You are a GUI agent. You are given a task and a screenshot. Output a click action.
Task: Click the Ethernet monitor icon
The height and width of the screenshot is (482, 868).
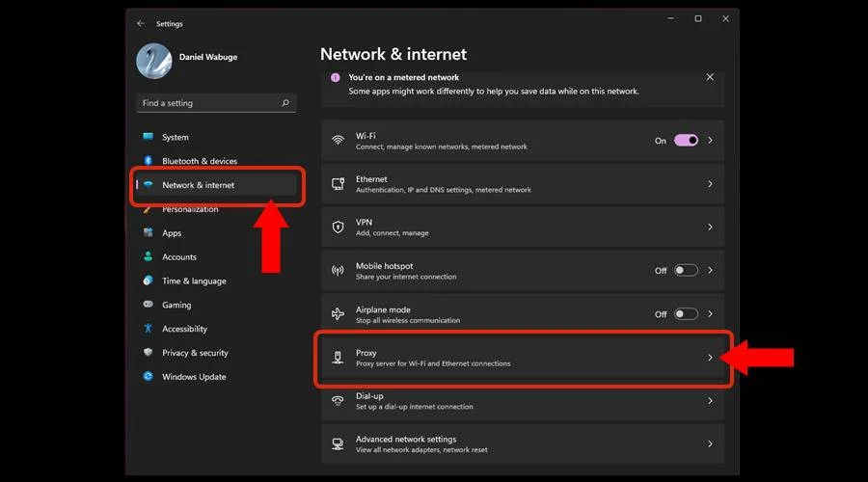[x=338, y=184]
